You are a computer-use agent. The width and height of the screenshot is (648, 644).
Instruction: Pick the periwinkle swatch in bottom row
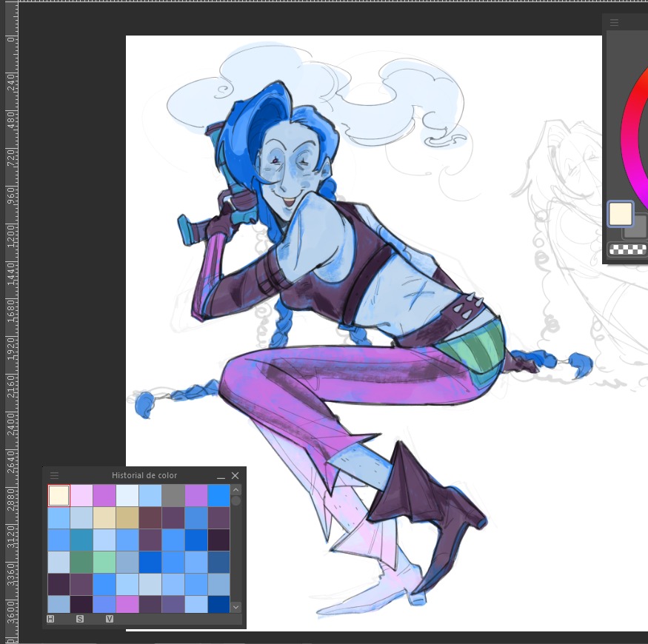click(x=104, y=604)
